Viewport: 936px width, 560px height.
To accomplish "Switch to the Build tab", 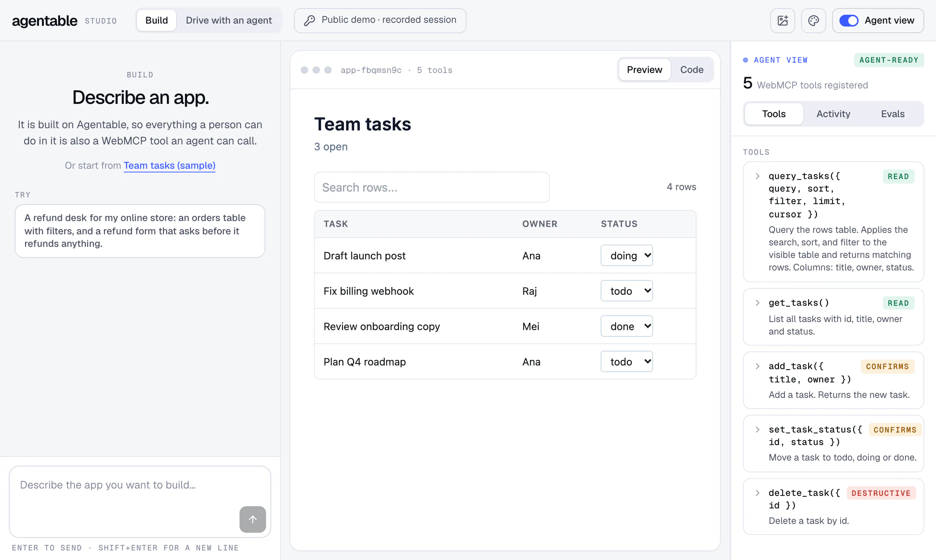I will [157, 20].
